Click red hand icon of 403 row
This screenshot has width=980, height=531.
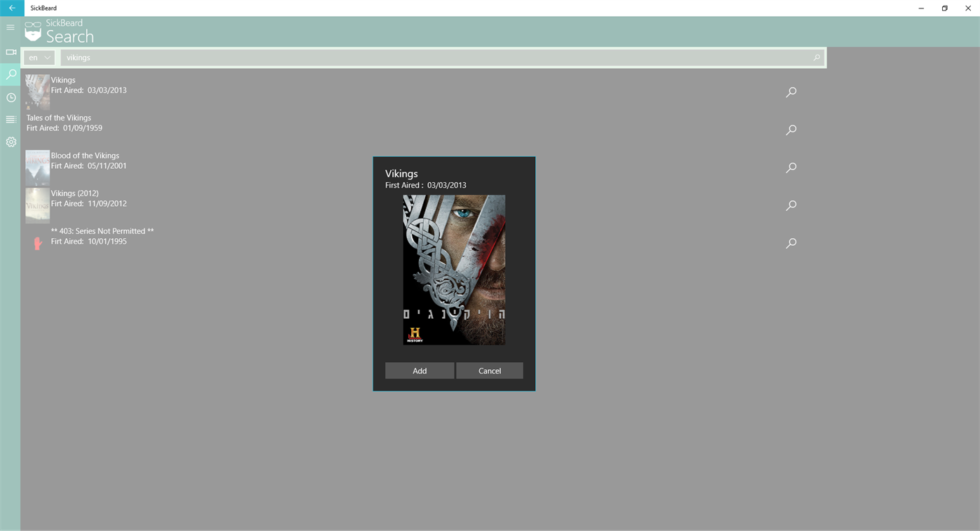[38, 243]
